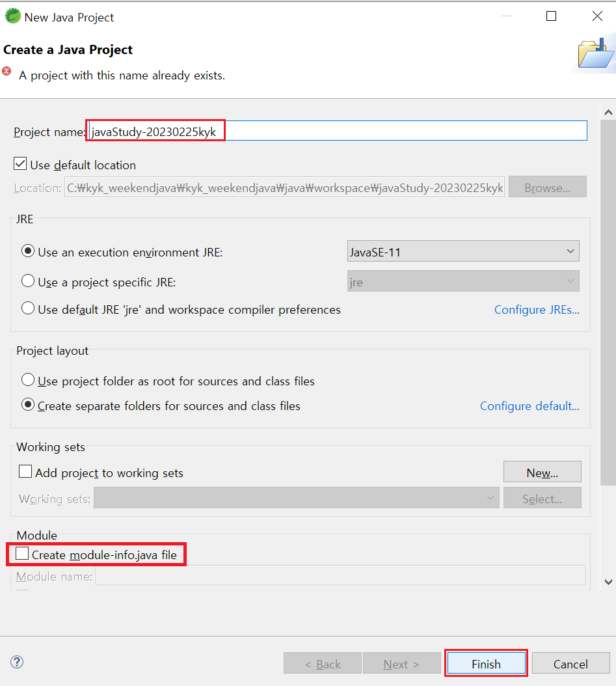Click New... working set button
The height and width of the screenshot is (686, 616).
click(542, 472)
